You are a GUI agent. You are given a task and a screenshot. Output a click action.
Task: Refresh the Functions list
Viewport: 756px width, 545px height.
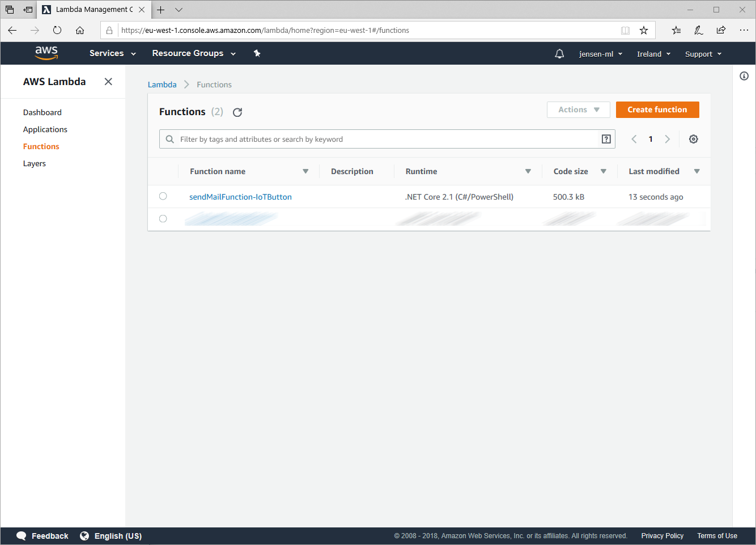coord(237,112)
